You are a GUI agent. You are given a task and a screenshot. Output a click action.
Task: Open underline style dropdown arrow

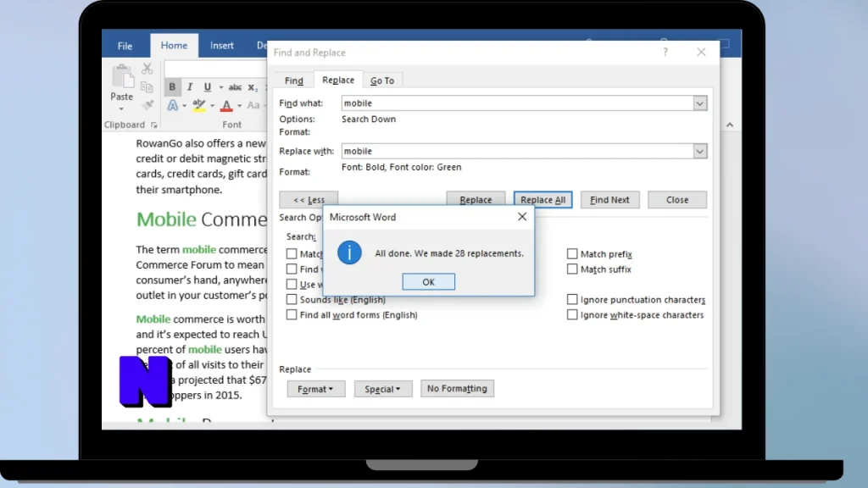[221, 87]
